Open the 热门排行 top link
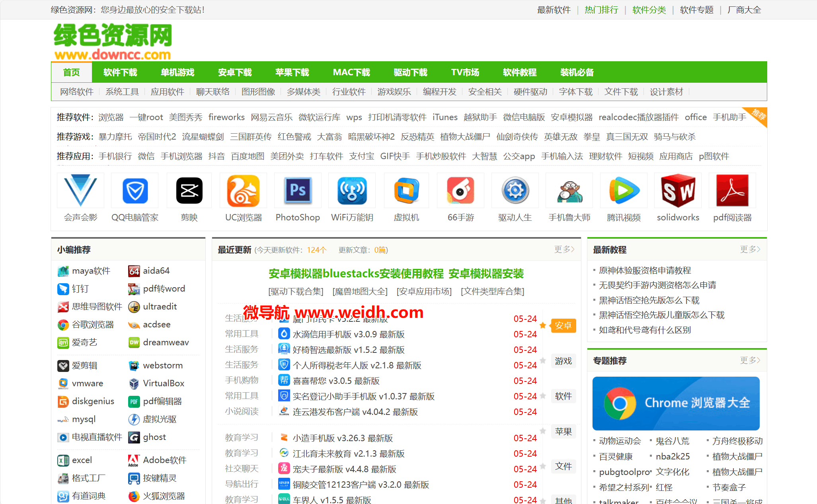The image size is (817, 504). (x=601, y=10)
